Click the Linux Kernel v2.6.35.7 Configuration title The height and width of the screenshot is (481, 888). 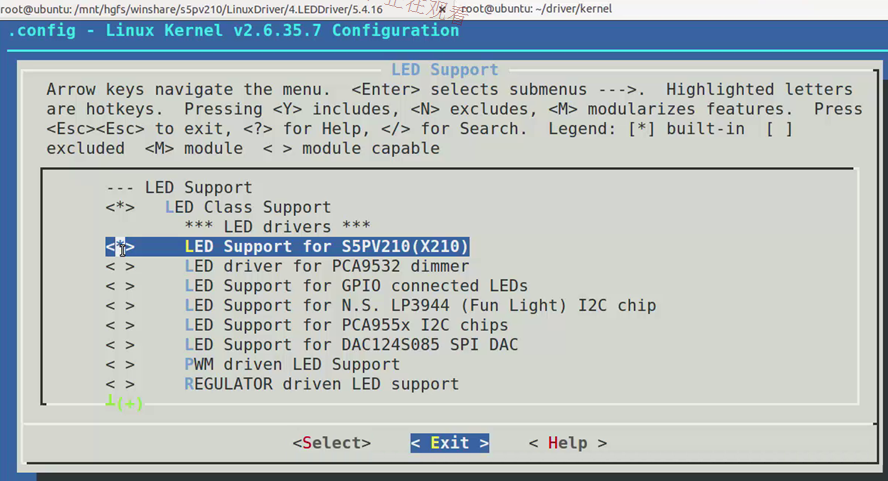[282, 31]
